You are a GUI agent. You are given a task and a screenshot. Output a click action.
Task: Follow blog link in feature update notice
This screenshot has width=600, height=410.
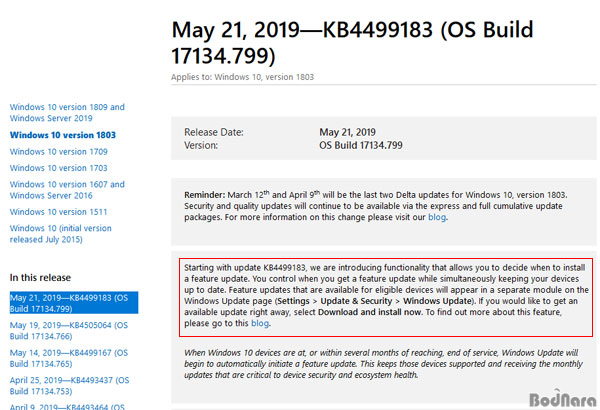click(x=260, y=323)
